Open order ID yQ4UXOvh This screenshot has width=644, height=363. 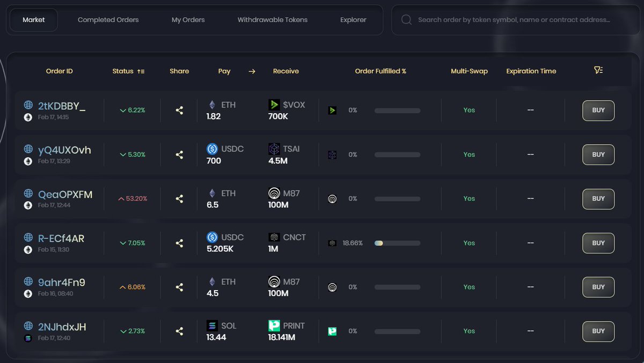coord(64,150)
